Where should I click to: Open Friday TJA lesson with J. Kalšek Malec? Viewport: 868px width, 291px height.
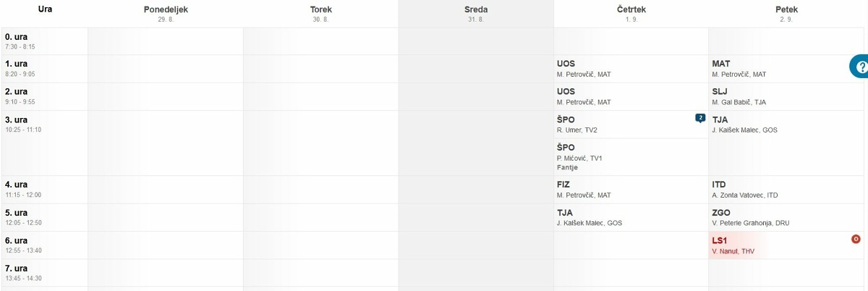click(x=788, y=143)
